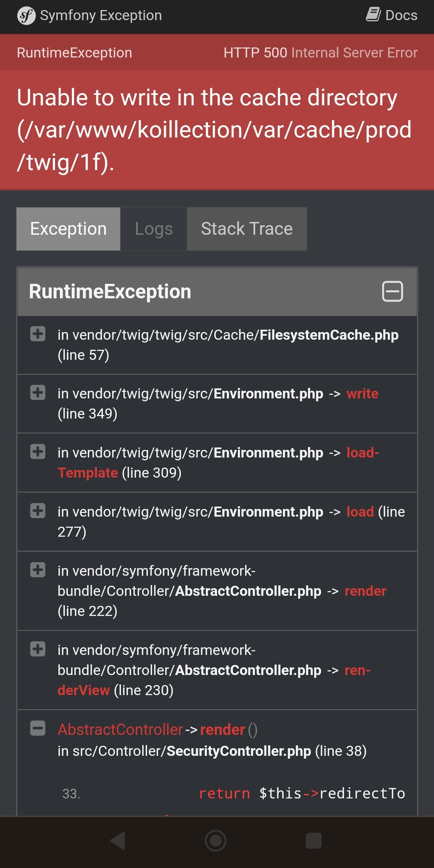The width and height of the screenshot is (434, 868).
Task: Collapse the RuntimeException block with minus icon
Action: click(x=392, y=291)
